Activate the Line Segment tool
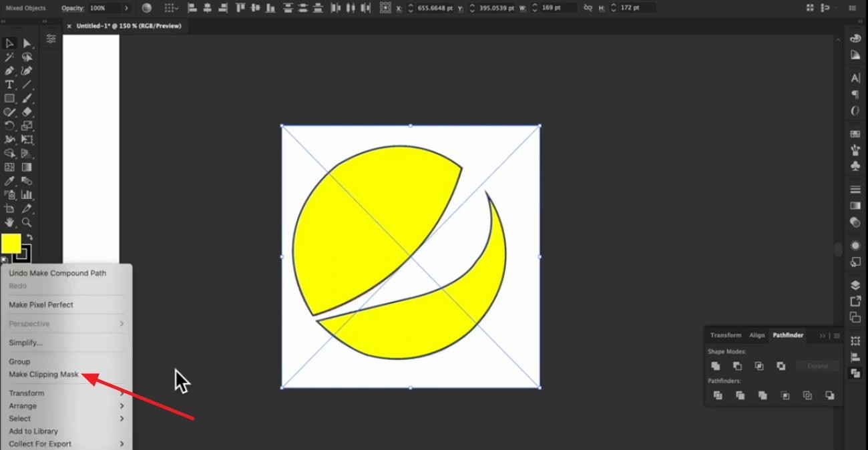 pos(27,85)
